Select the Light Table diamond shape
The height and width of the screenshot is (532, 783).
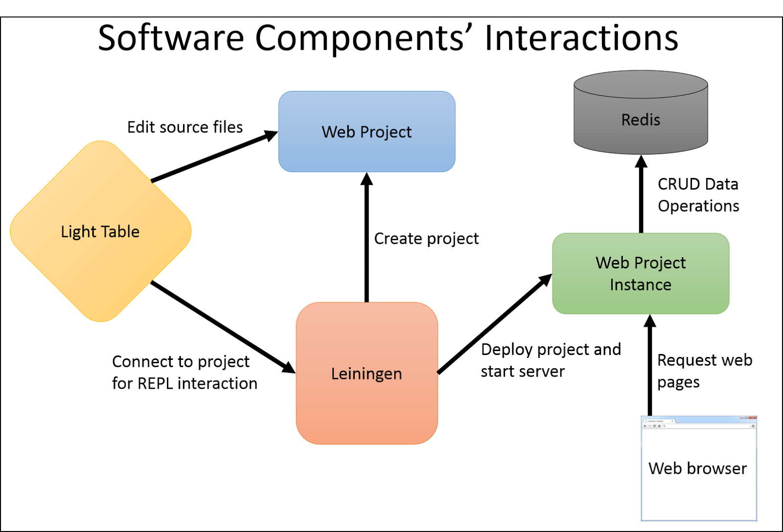click(101, 231)
